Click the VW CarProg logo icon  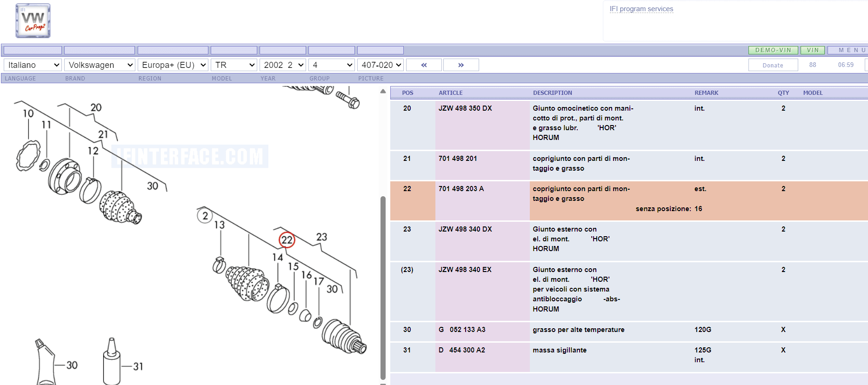pyautogui.click(x=33, y=21)
